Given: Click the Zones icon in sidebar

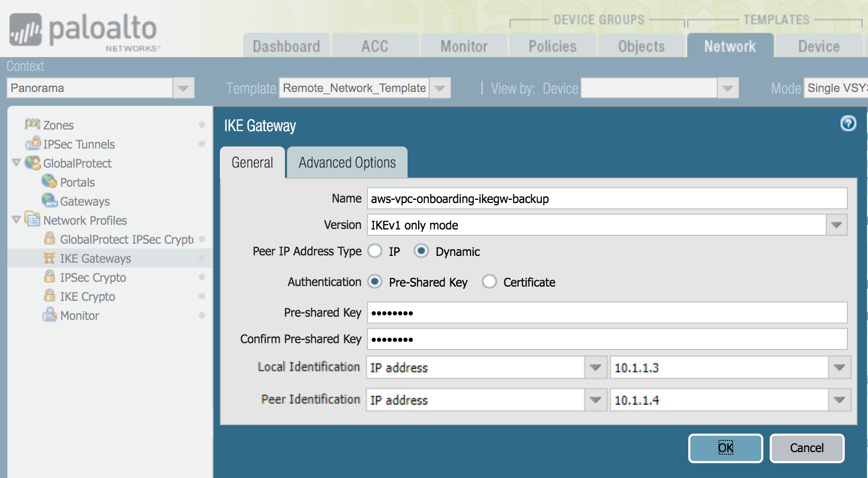Looking at the screenshot, I should [32, 125].
